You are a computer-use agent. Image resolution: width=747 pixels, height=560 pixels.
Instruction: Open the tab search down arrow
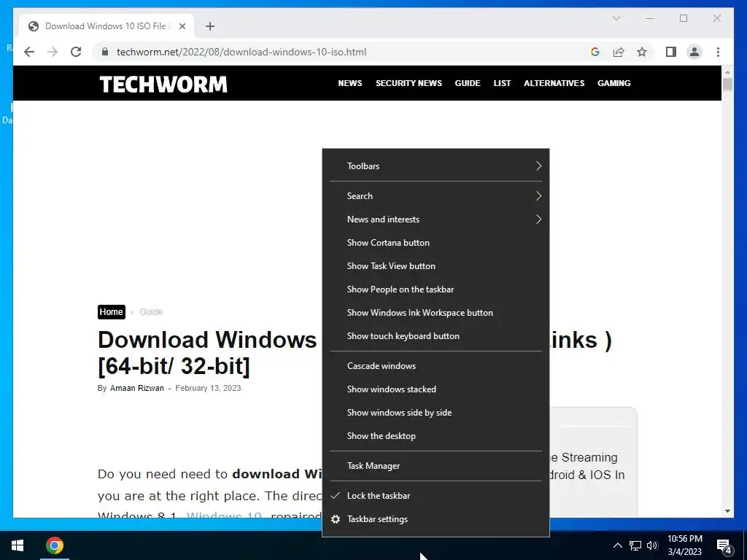[x=616, y=18]
